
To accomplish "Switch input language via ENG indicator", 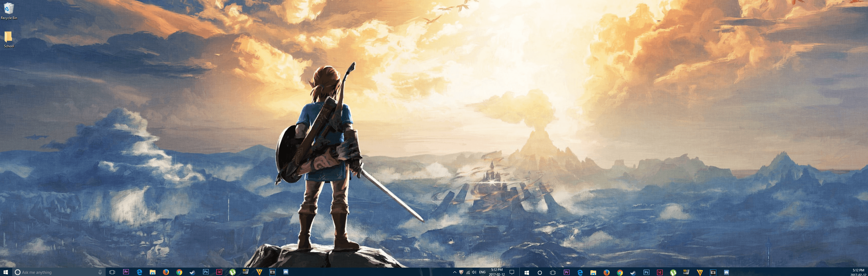I will coord(482,272).
